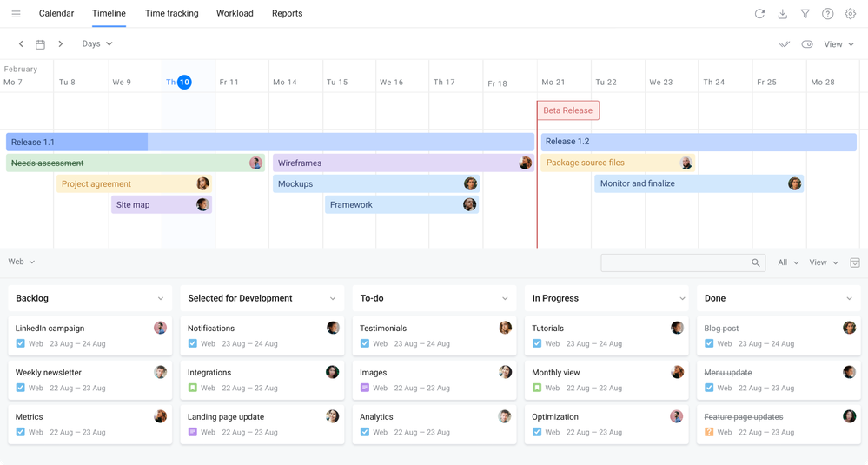Toggle checkbox on Metrics card

[x=21, y=432]
